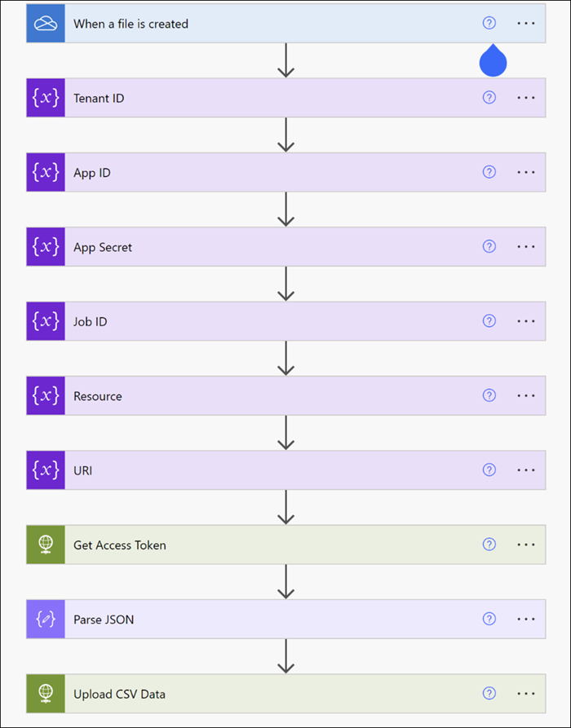571x728 pixels.
Task: Select the variable icon on App Secret
Action: pos(45,246)
